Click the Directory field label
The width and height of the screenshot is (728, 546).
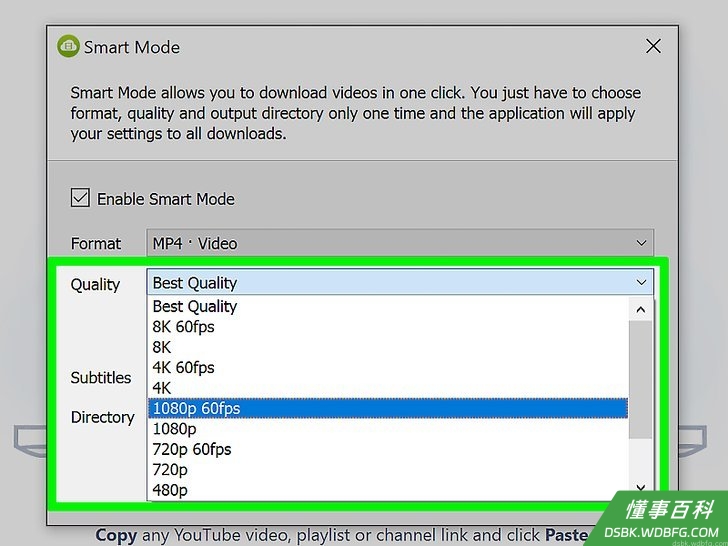pos(102,417)
